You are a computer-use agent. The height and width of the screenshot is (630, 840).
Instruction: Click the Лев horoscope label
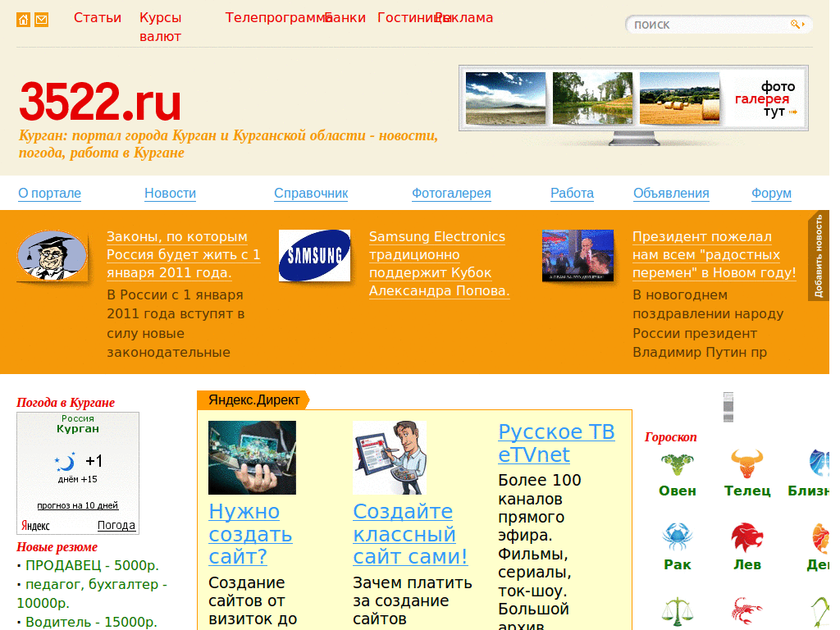tap(746, 564)
